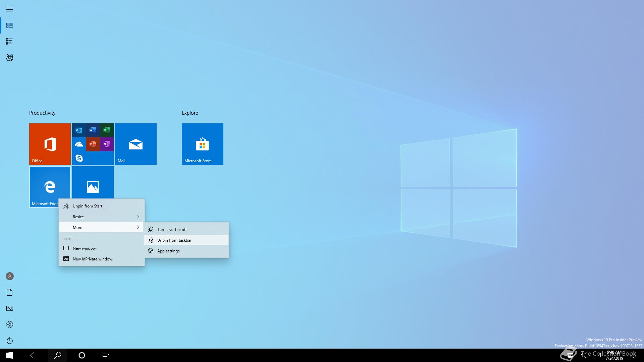
Task: Choose New InPrivate window
Action: tap(102, 259)
